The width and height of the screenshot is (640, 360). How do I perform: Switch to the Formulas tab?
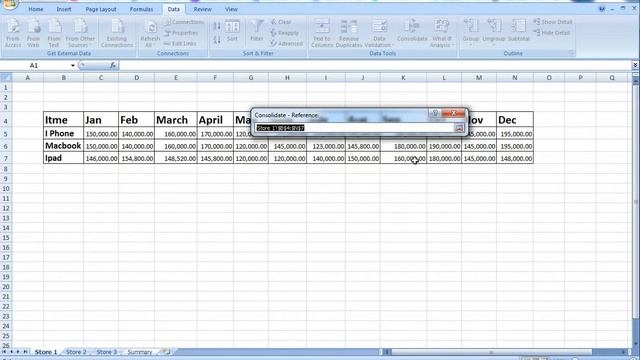(141, 9)
